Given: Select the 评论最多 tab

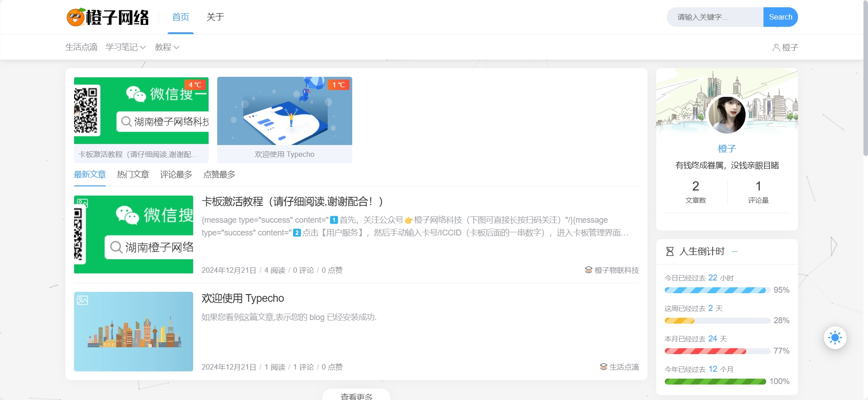Looking at the screenshot, I should [x=176, y=175].
